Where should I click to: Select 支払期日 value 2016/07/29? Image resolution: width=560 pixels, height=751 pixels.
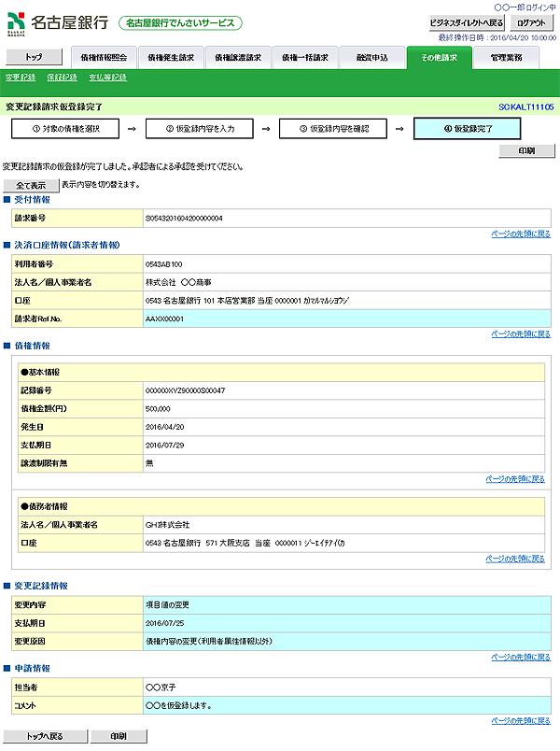coord(164,446)
